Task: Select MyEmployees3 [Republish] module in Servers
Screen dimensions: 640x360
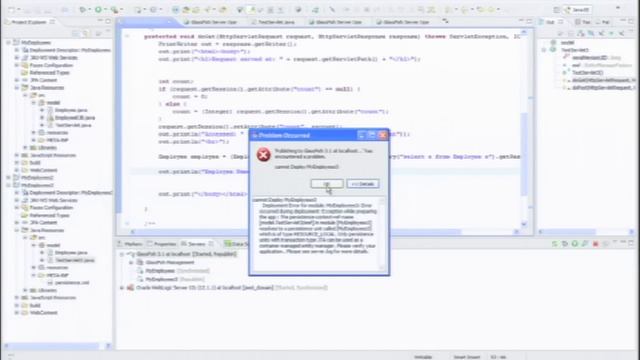Action: coord(171,279)
